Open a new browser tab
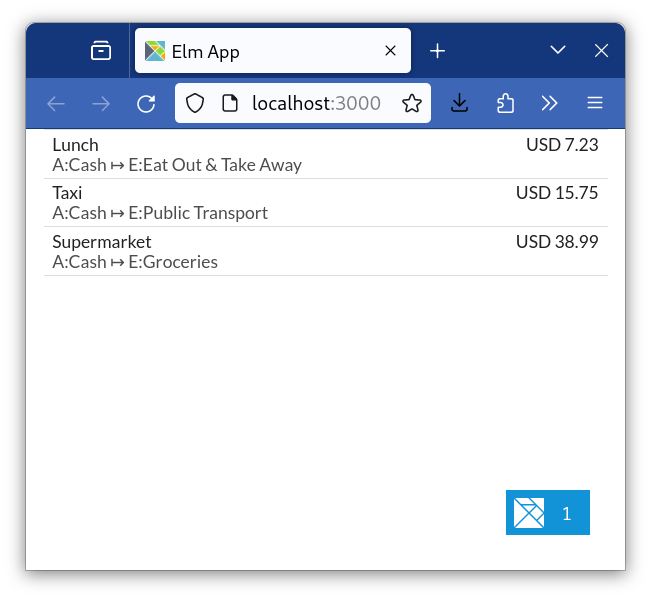The height and width of the screenshot is (599, 651). pos(437,51)
